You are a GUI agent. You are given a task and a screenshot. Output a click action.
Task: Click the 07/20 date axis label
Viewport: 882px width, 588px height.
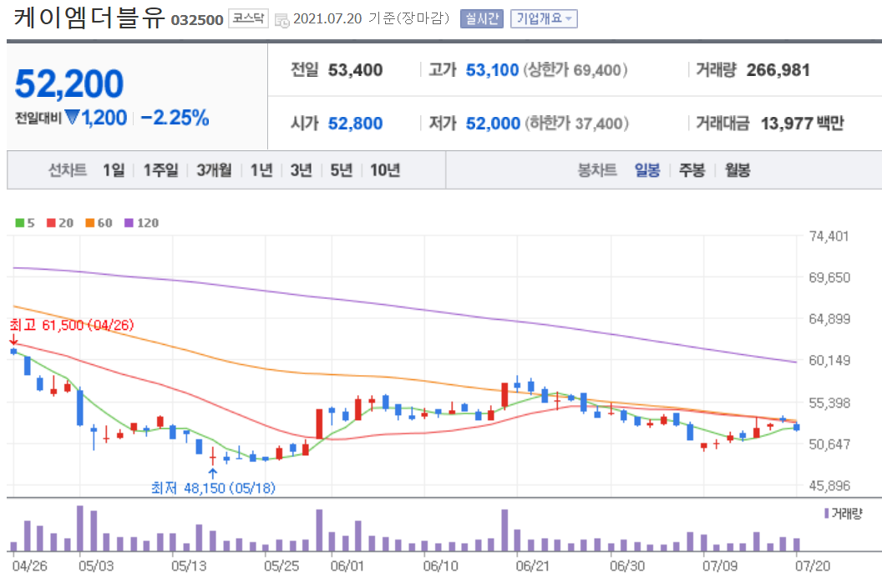click(x=812, y=565)
